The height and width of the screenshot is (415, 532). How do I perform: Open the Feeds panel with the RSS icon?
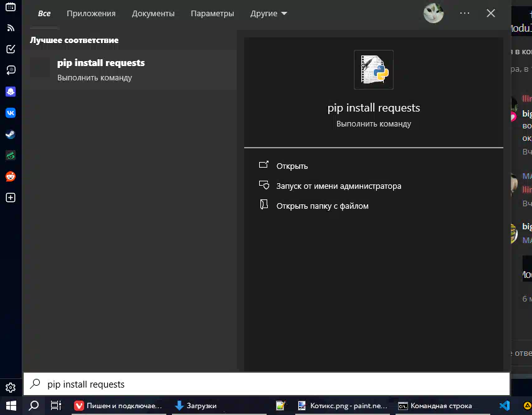point(11,28)
